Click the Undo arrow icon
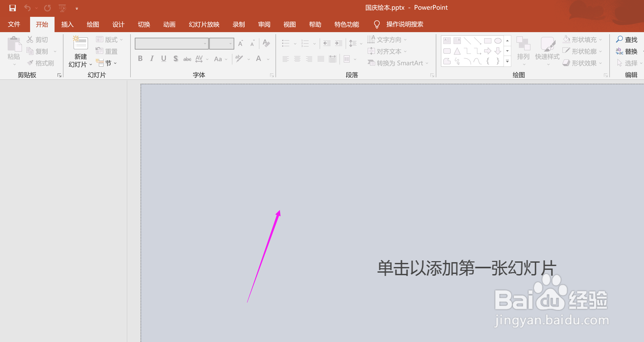Viewport: 644px width, 342px height. click(27, 8)
